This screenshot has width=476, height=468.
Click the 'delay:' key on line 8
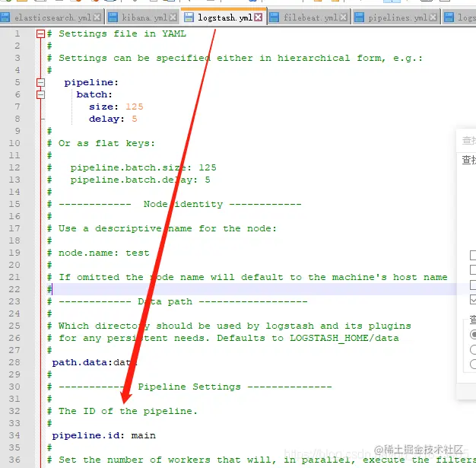(x=106, y=119)
